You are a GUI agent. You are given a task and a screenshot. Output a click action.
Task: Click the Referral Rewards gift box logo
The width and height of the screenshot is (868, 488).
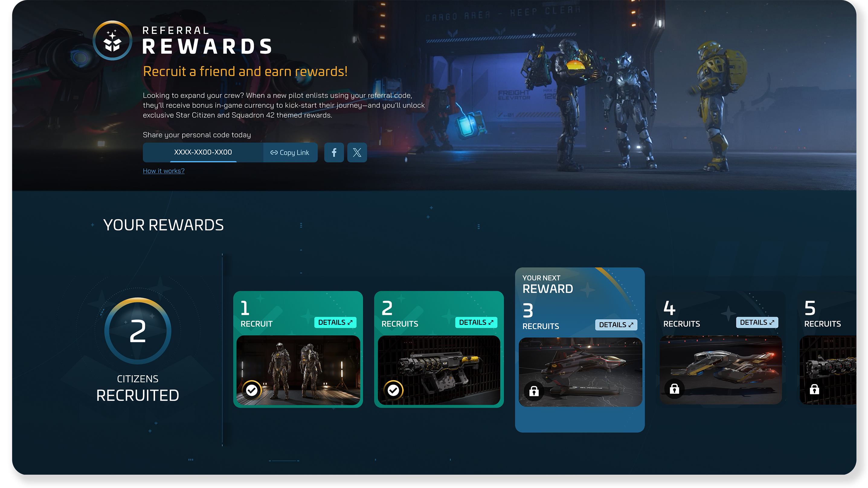pos(112,41)
